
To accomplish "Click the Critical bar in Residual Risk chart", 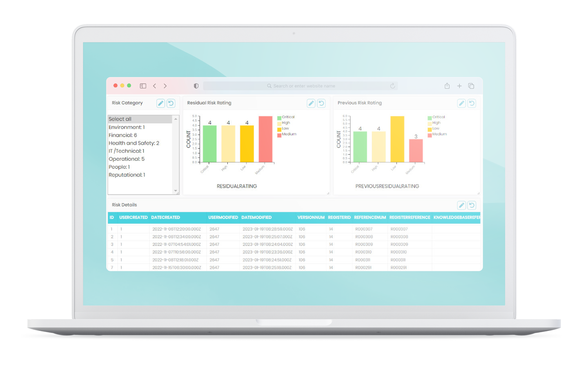I will click(210, 144).
